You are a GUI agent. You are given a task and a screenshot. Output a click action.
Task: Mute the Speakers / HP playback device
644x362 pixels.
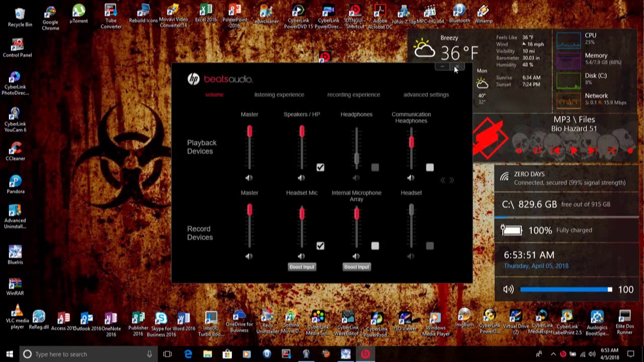(x=301, y=177)
